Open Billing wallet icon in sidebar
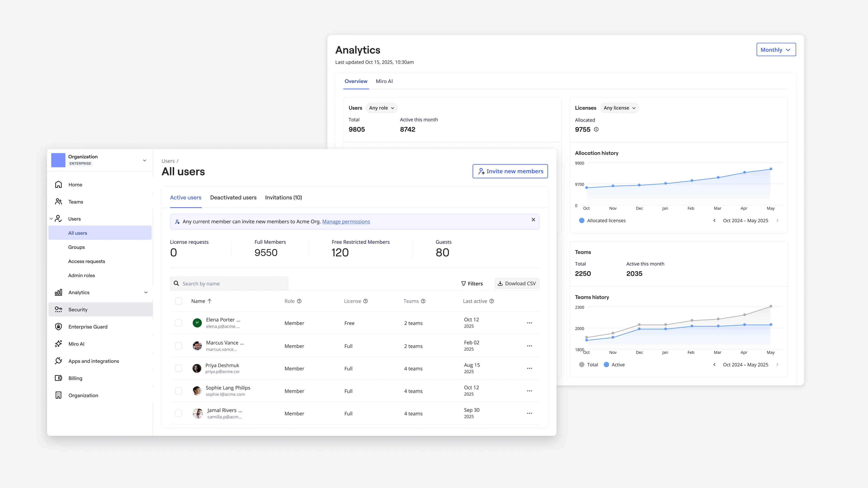 coord(58,378)
